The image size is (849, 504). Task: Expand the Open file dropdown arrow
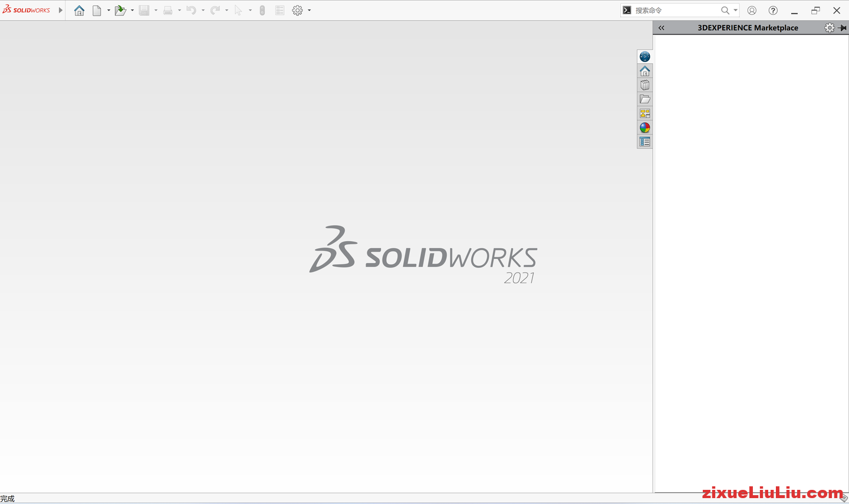133,10
